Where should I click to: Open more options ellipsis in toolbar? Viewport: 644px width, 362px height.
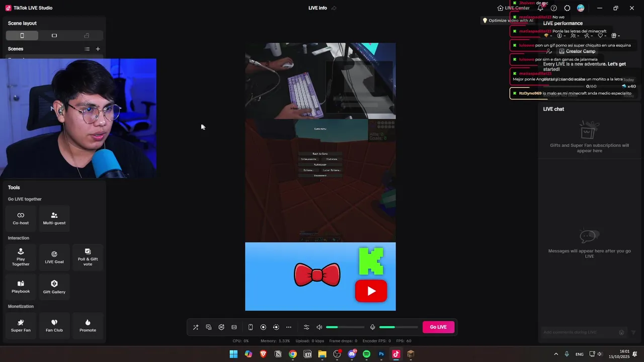(289, 327)
